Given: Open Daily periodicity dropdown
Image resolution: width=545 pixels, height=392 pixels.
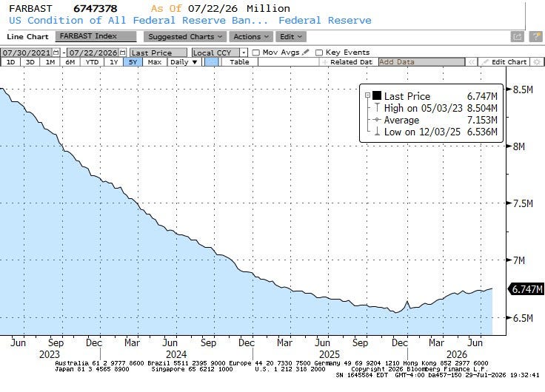Looking at the screenshot, I should 184,62.
